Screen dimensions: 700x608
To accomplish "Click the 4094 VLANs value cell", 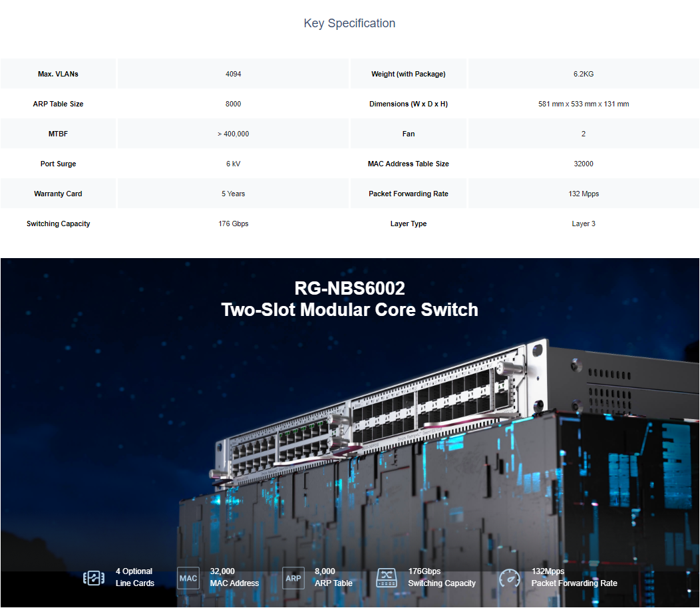I will (233, 74).
